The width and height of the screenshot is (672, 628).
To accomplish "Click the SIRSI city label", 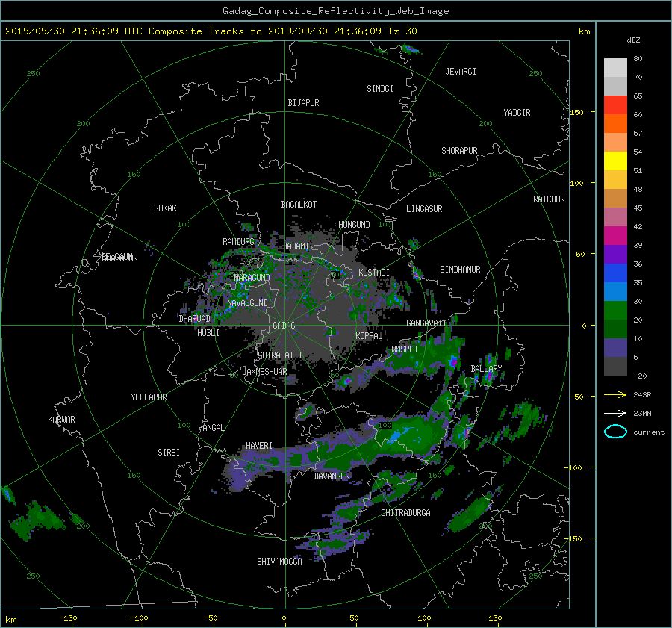I will click(169, 453).
